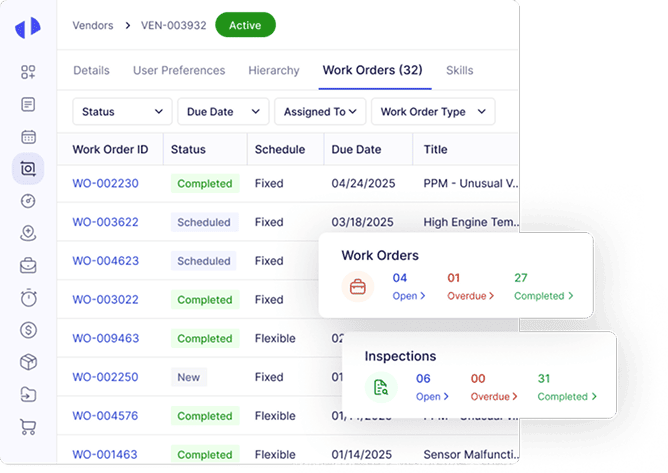The image size is (668, 473).
Task: Click Scheduled badge for WO-004623
Action: point(204,261)
